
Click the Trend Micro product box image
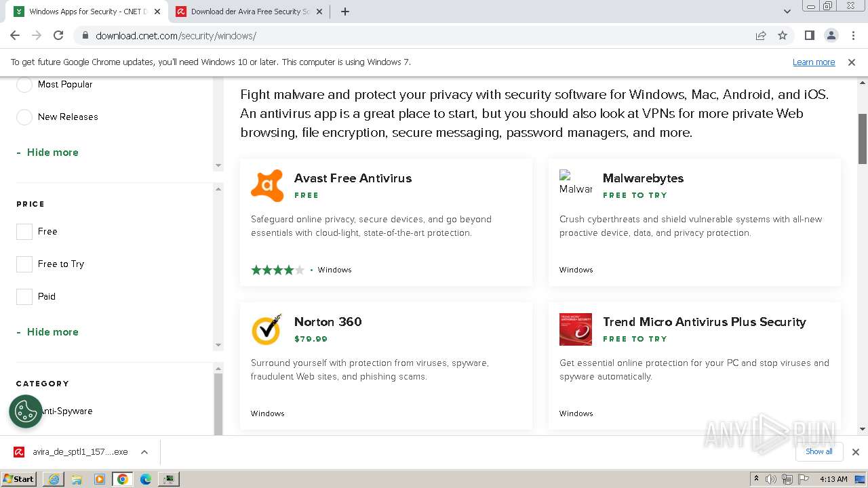(576, 329)
